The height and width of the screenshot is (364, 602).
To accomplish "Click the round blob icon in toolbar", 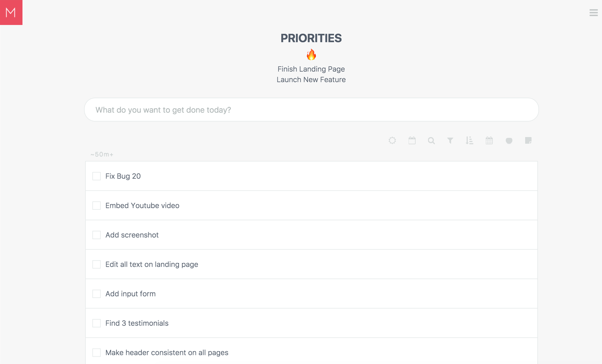I will click(509, 141).
